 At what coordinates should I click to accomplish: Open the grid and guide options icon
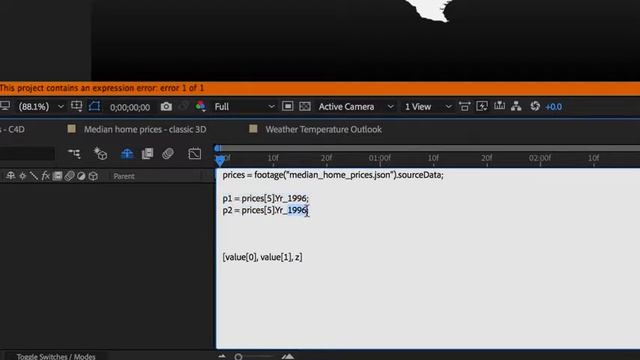point(76,106)
